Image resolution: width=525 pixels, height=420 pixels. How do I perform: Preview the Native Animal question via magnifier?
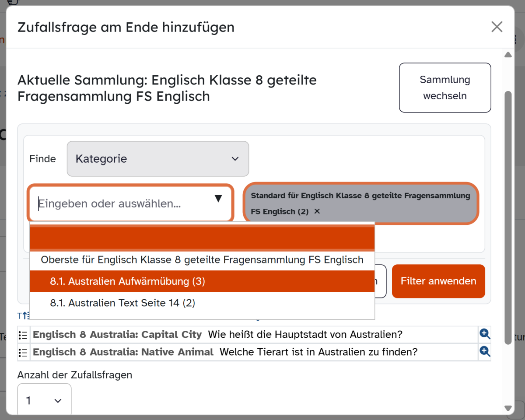[x=484, y=352]
